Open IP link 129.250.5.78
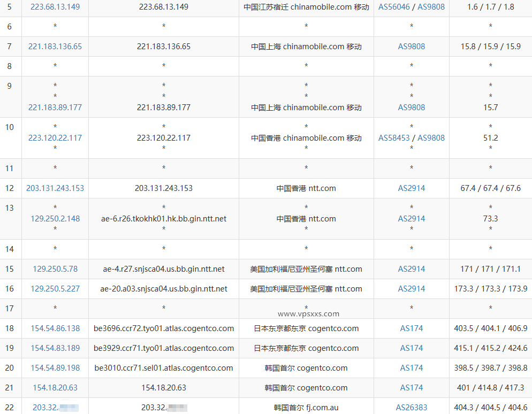The image size is (532, 414). pyautogui.click(x=55, y=269)
